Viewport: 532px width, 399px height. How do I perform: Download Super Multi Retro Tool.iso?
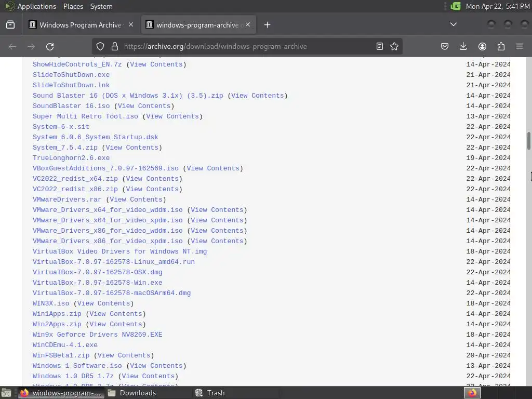point(85,116)
